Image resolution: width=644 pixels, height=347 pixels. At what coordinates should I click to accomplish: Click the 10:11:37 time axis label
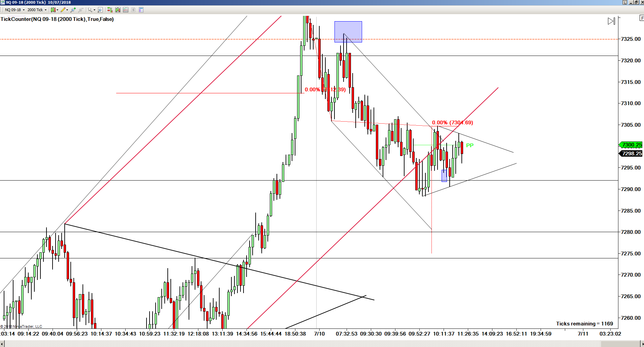444,334
